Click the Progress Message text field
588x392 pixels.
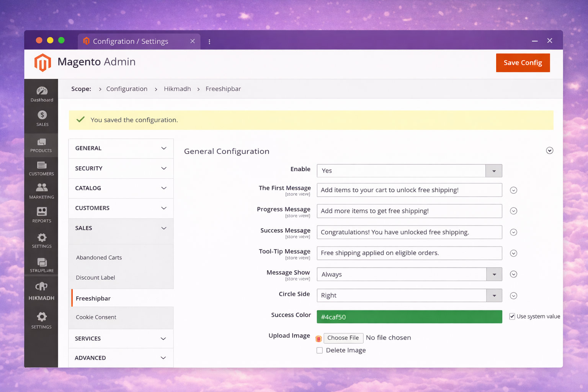[409, 211]
